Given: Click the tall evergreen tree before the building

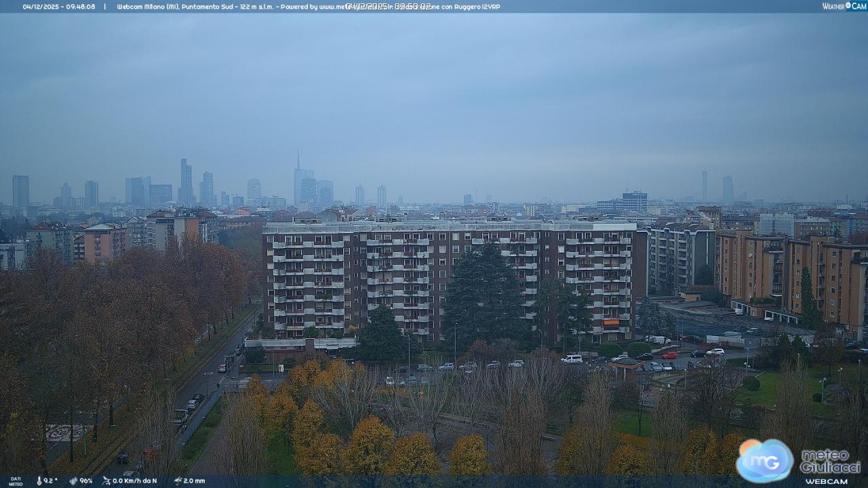Looking at the screenshot, I should [483, 295].
